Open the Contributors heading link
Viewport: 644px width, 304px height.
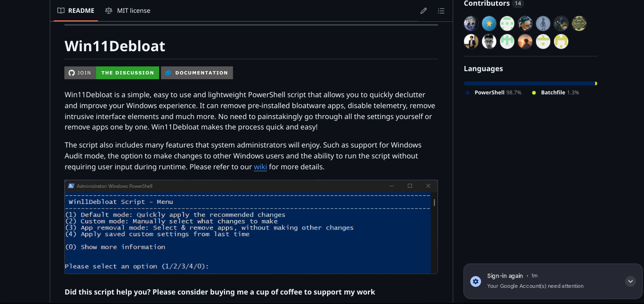pyautogui.click(x=486, y=3)
